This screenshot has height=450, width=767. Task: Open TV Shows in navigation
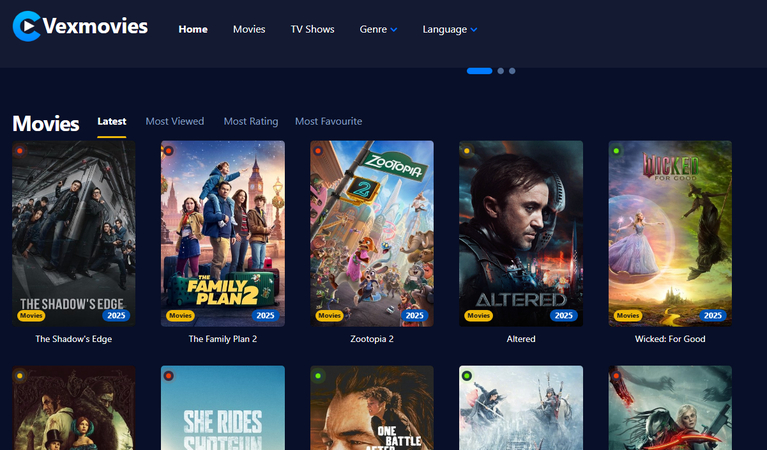tap(313, 29)
